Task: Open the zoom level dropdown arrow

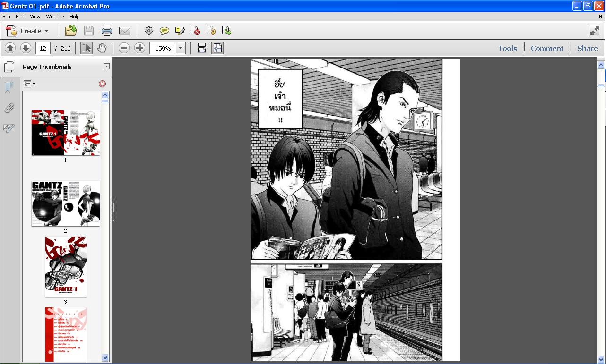Action: click(x=180, y=48)
